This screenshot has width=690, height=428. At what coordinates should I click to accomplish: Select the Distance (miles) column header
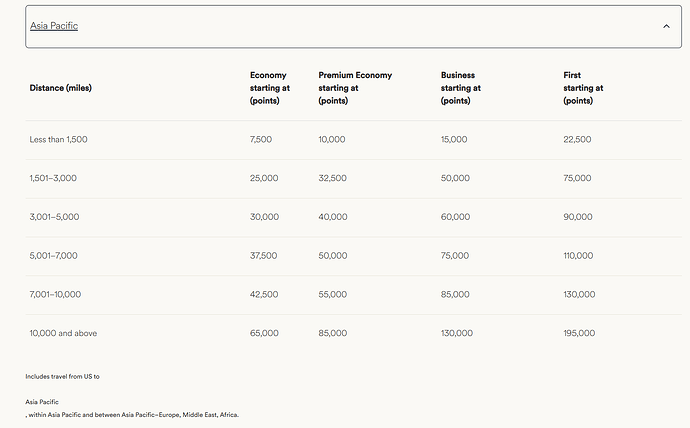(x=60, y=88)
